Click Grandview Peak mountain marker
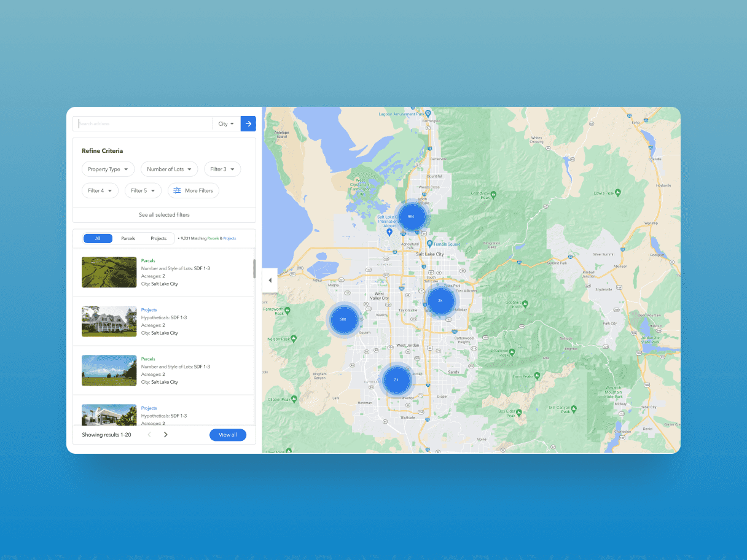747x560 pixels. 495,195
